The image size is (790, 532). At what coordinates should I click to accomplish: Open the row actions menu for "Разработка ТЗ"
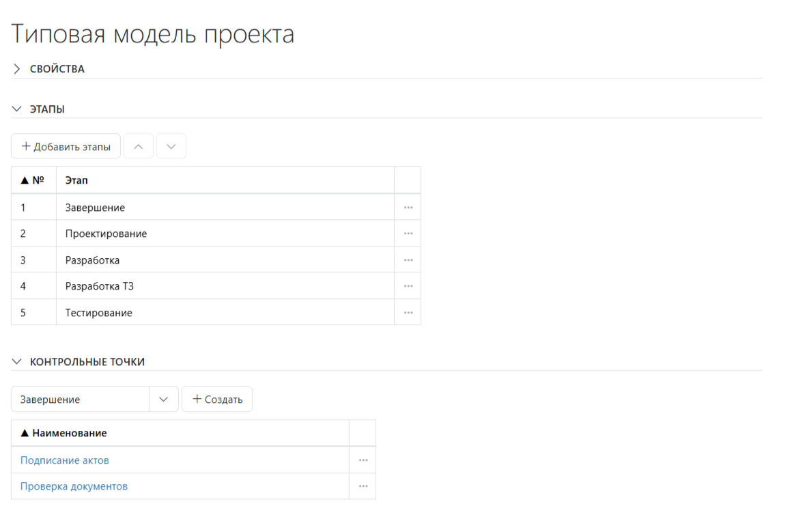[408, 285]
